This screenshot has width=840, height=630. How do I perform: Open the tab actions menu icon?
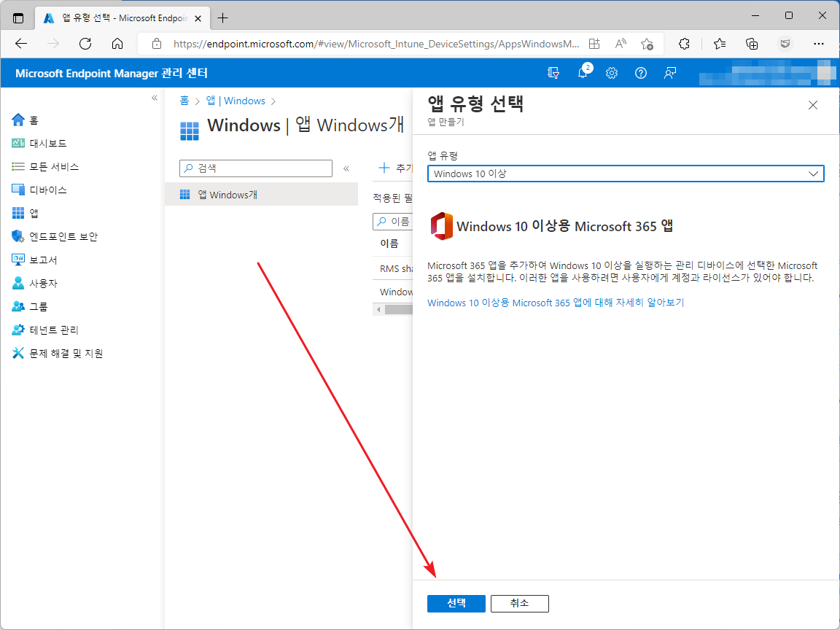click(x=18, y=18)
